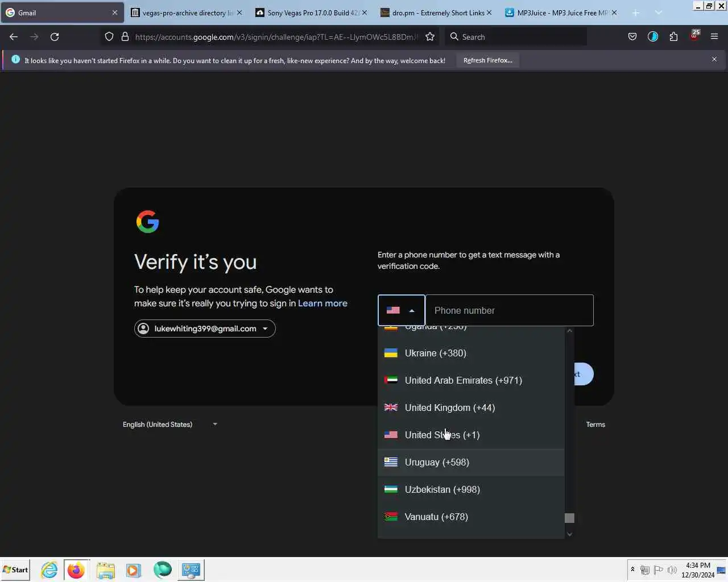Click the country list scroll-down arrow

click(569, 534)
